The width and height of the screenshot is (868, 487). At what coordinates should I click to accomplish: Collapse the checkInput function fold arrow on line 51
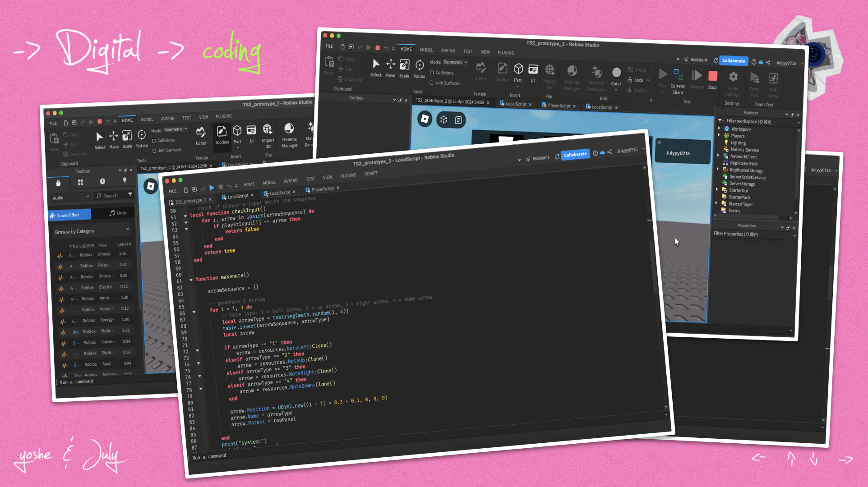[185, 216]
